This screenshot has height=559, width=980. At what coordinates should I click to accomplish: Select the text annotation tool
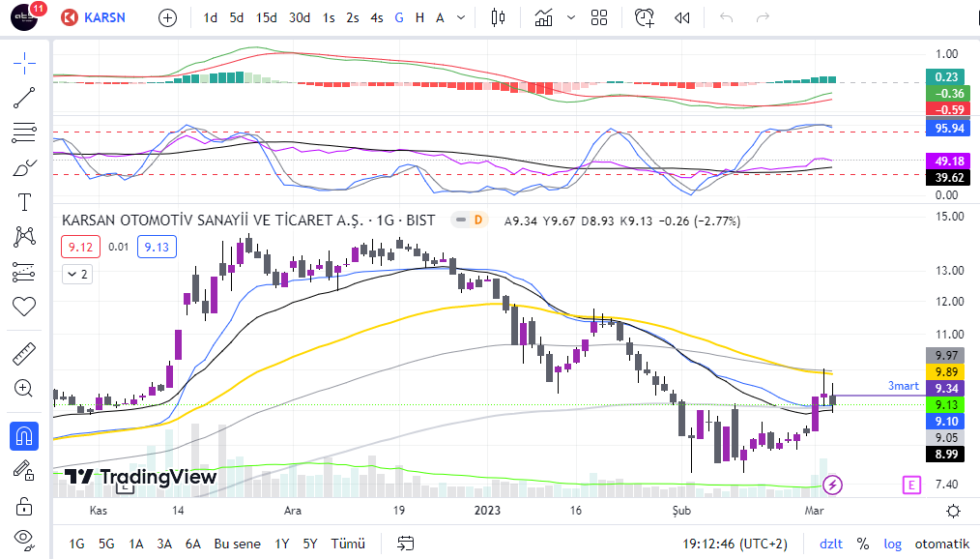tap(24, 202)
